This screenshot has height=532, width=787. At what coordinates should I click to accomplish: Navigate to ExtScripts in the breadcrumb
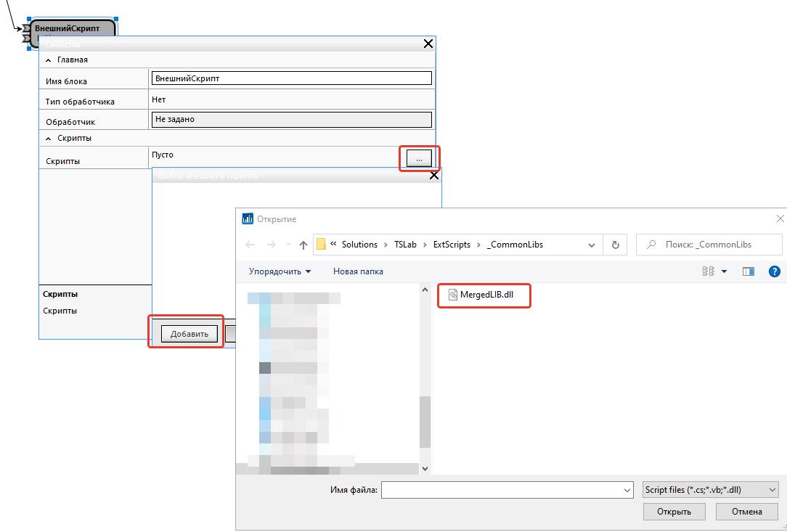click(x=452, y=245)
